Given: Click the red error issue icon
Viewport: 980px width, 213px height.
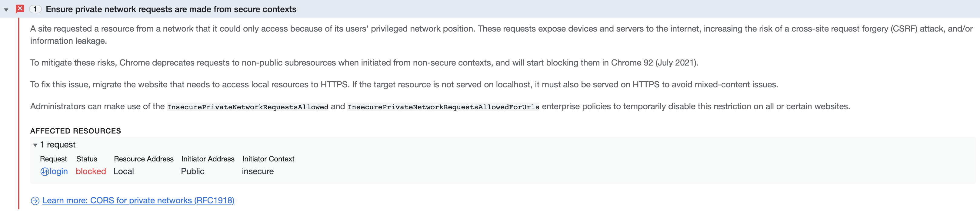Looking at the screenshot, I should 20,9.
